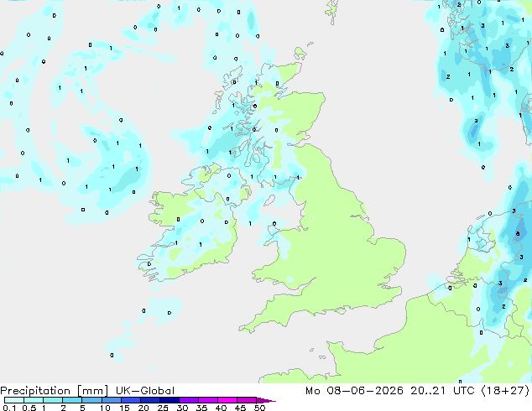Image resolution: width=532 pixels, height=411 pixels.
Task: Click the 35–40 mm legend color swatch
Action: (x=208, y=400)
